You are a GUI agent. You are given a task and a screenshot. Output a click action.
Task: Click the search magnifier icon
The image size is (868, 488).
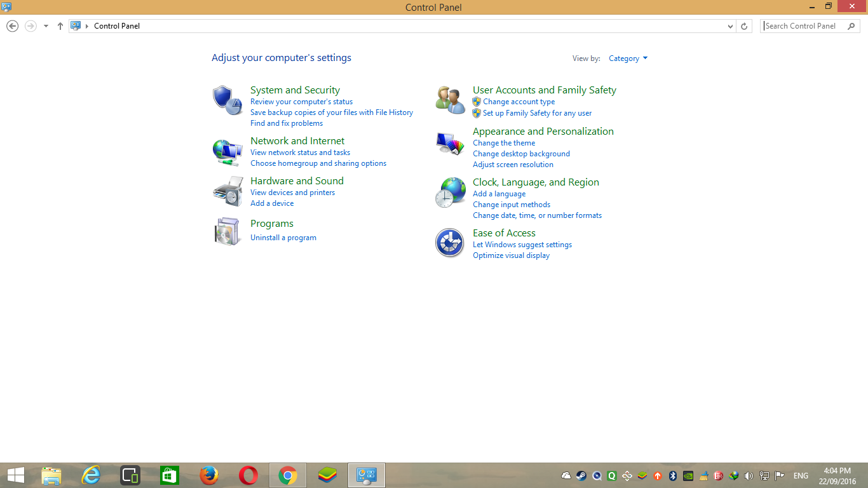click(x=851, y=26)
